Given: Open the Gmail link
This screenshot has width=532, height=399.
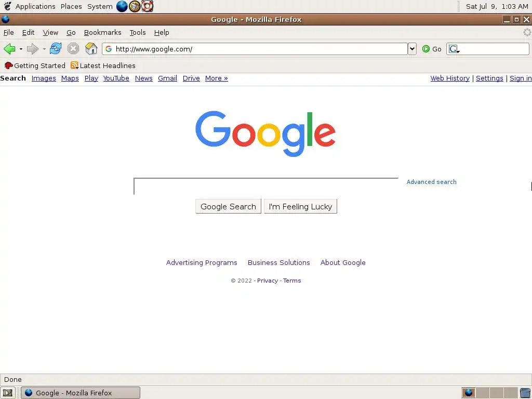Looking at the screenshot, I should click(x=167, y=78).
